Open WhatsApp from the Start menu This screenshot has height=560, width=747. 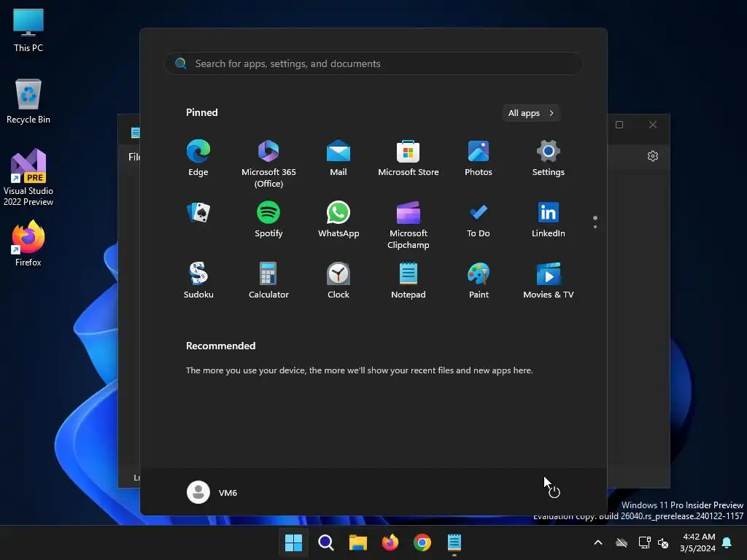pyautogui.click(x=338, y=219)
